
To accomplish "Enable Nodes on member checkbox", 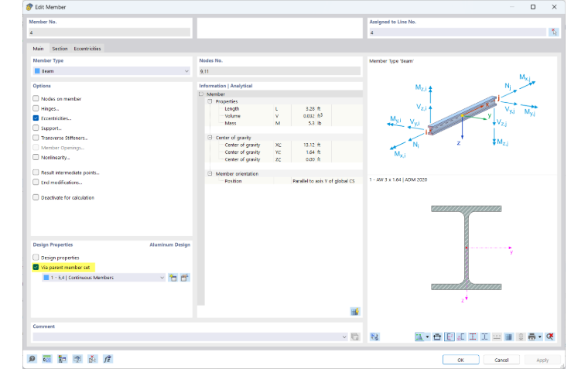I will point(36,98).
